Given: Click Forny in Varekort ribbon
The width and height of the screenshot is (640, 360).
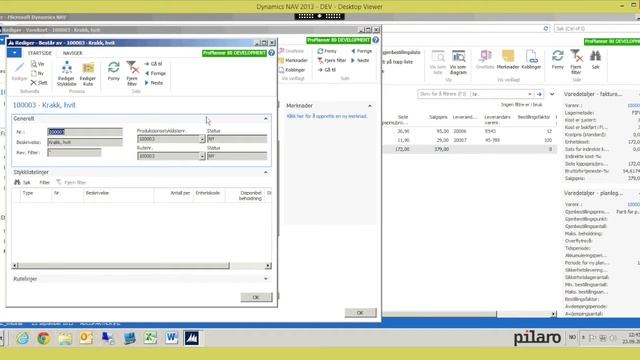Looking at the screenshot, I should (327, 51).
